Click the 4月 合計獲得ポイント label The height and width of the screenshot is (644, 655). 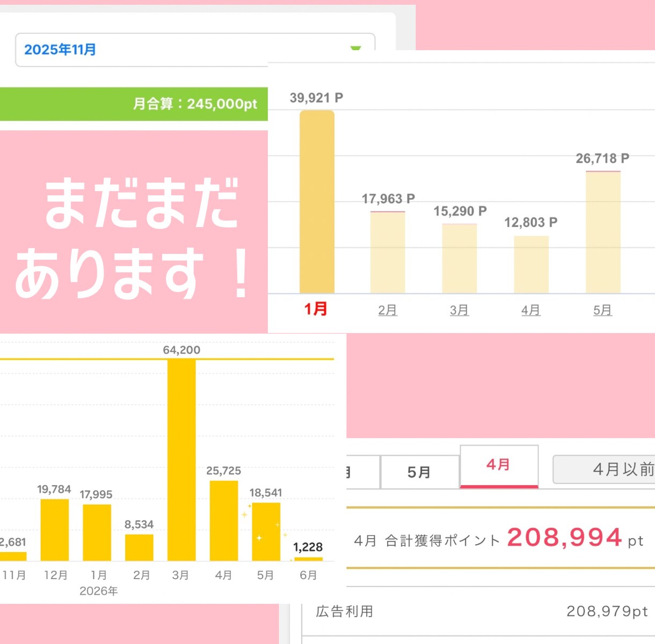coord(427,540)
